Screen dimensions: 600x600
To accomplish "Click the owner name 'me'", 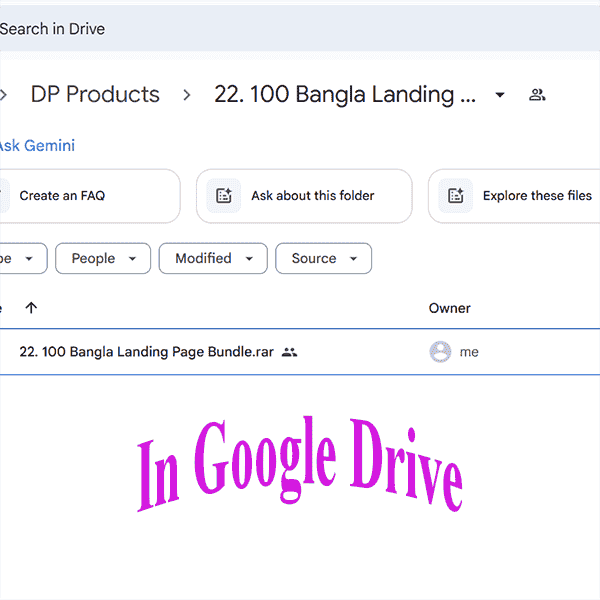I will tap(469, 352).
